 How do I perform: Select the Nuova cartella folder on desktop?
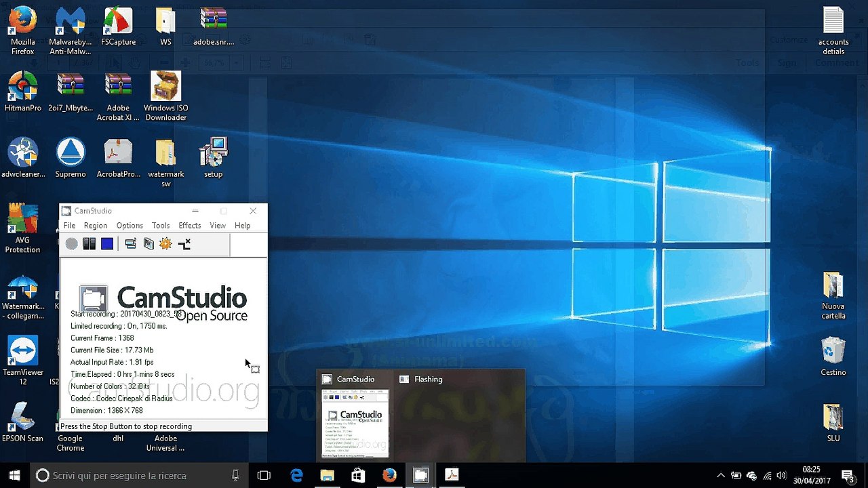pyautogui.click(x=833, y=296)
